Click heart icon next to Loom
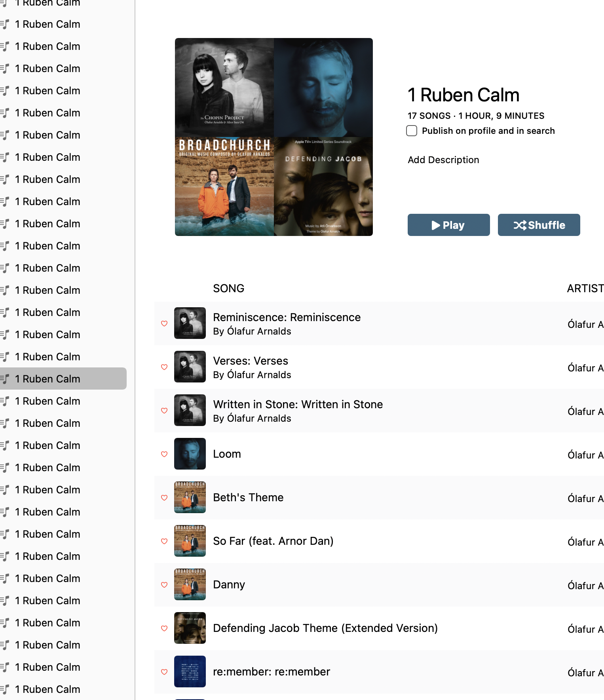The height and width of the screenshot is (700, 604). [x=164, y=454]
